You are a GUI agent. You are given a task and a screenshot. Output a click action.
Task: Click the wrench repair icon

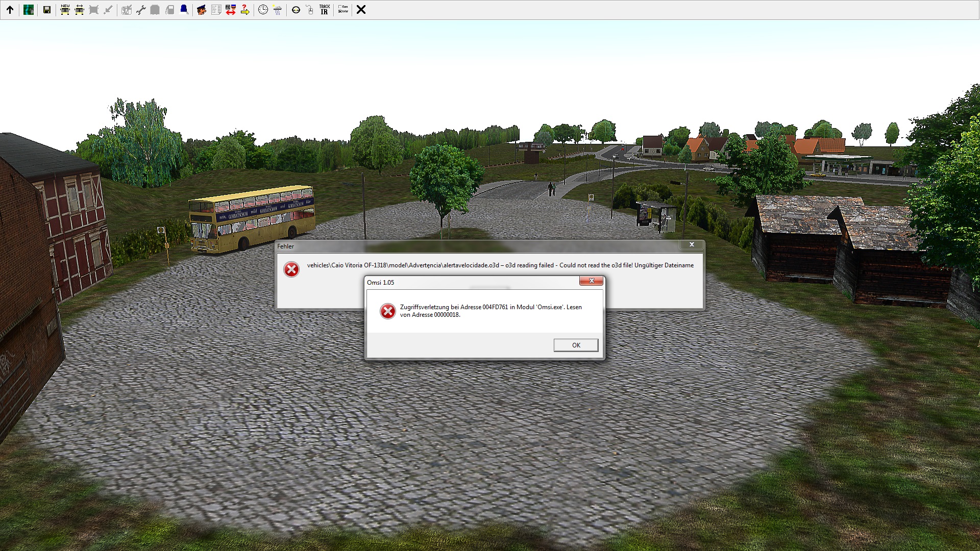click(141, 10)
